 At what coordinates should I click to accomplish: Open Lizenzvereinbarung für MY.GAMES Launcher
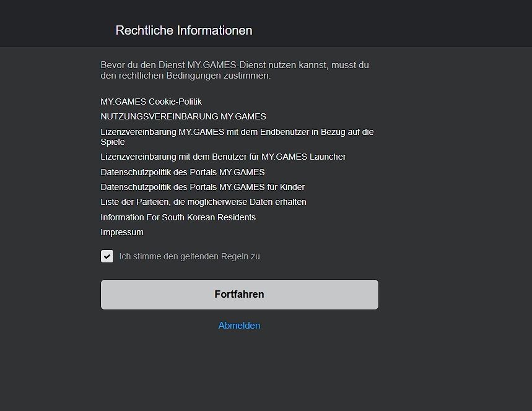tap(223, 157)
